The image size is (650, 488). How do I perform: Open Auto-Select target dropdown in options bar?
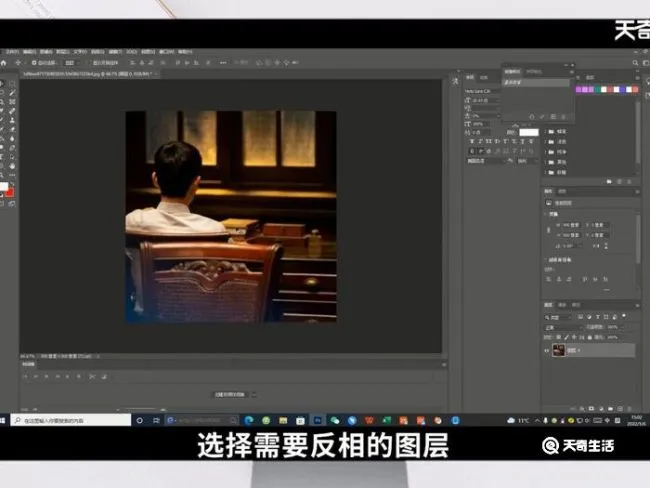73,63
